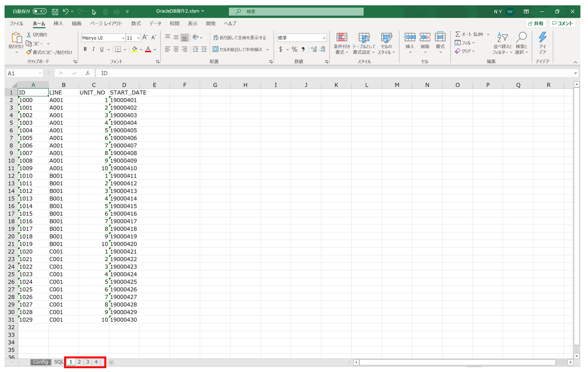Image resolution: width=588 pixels, height=372 pixels.
Task: Click Delete cells icon
Action: coord(425,37)
